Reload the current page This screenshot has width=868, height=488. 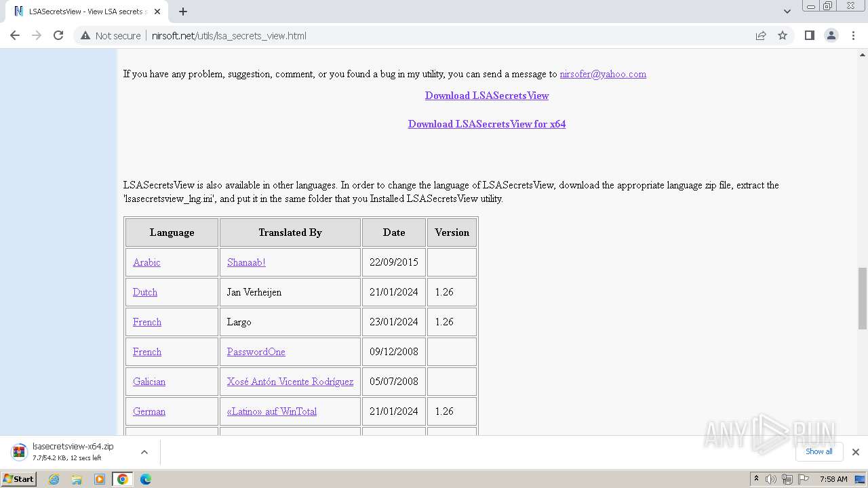[58, 35]
